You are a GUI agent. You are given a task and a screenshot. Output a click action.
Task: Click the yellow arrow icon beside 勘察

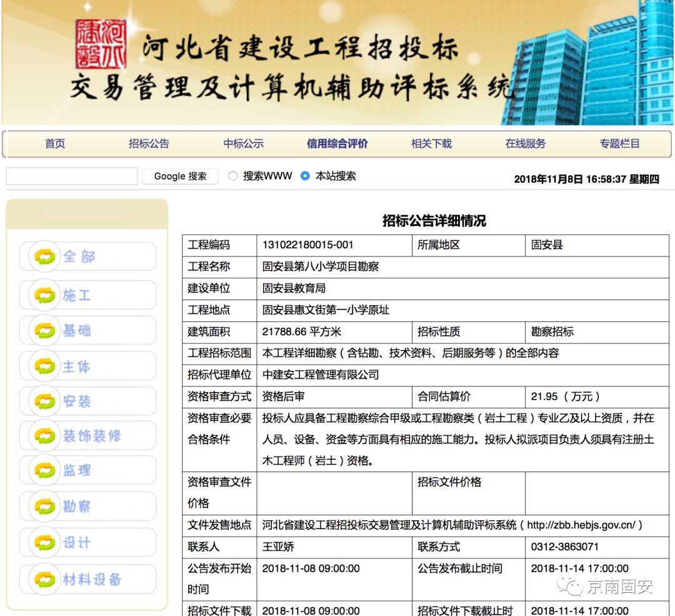click(45, 506)
